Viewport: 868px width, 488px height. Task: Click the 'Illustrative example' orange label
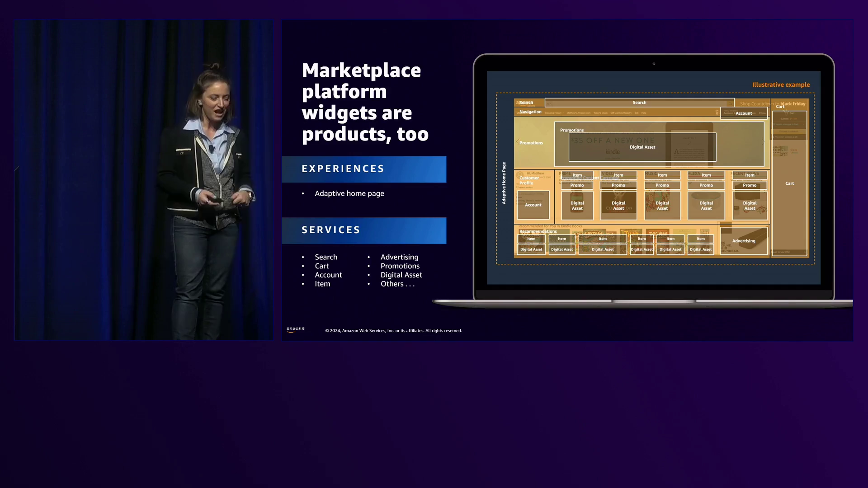point(780,85)
